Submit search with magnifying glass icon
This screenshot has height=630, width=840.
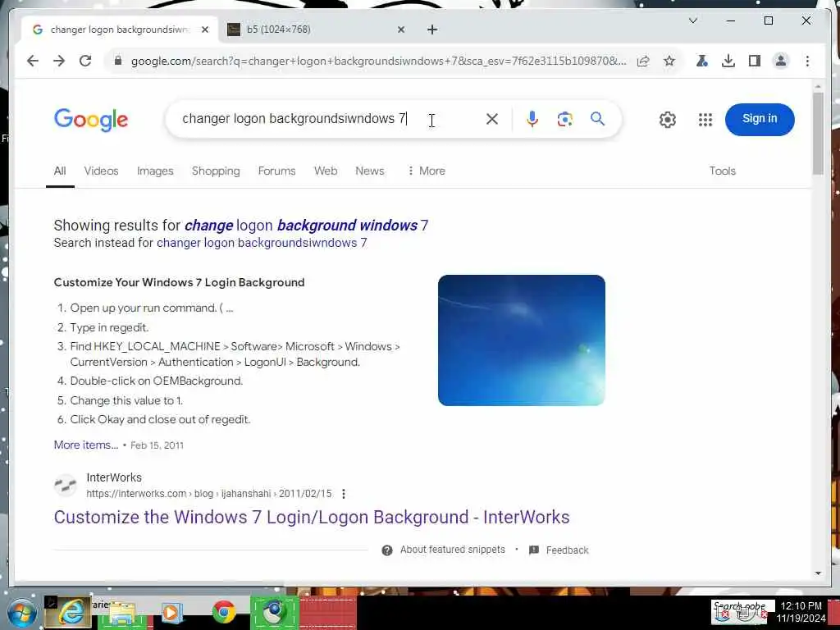pos(598,119)
